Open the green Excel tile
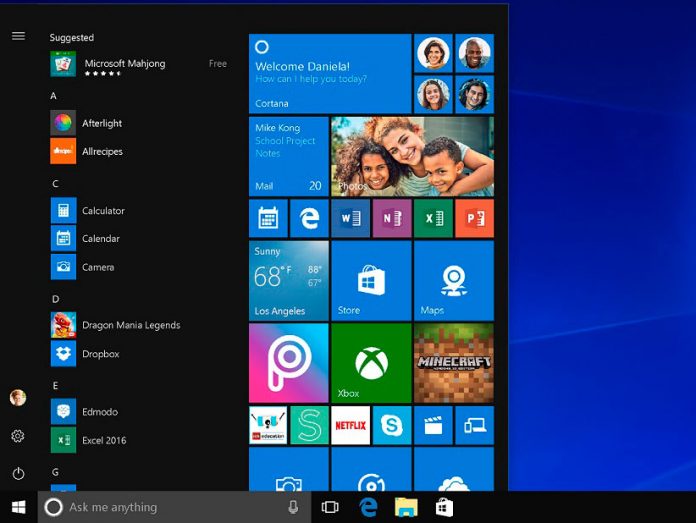 (433, 218)
